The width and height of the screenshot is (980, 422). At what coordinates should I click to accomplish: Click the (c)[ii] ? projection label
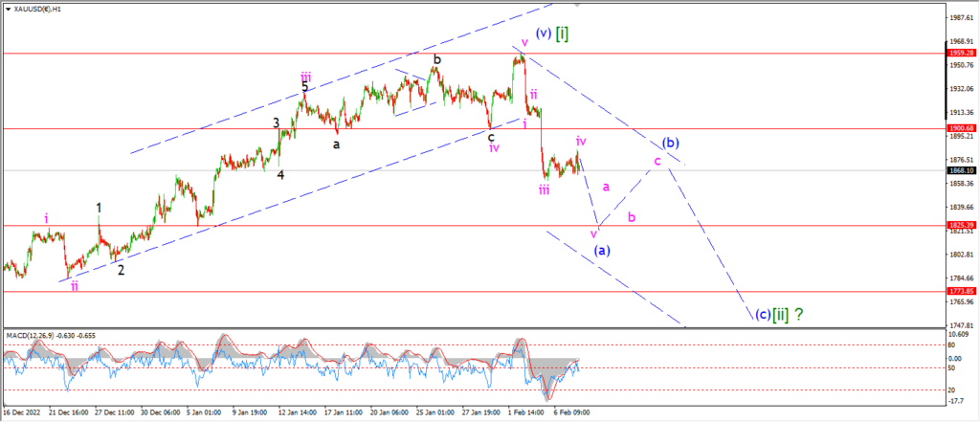coord(778,315)
